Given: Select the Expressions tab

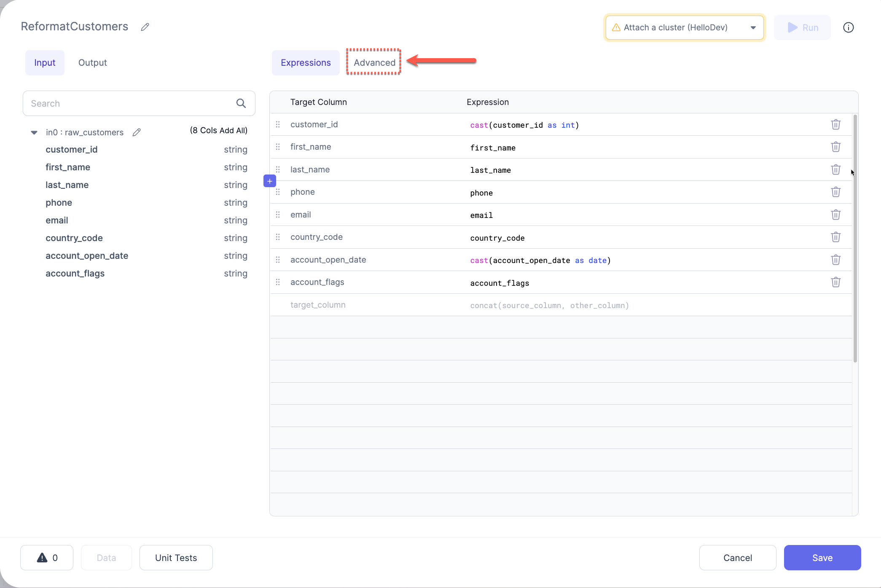Looking at the screenshot, I should (305, 62).
